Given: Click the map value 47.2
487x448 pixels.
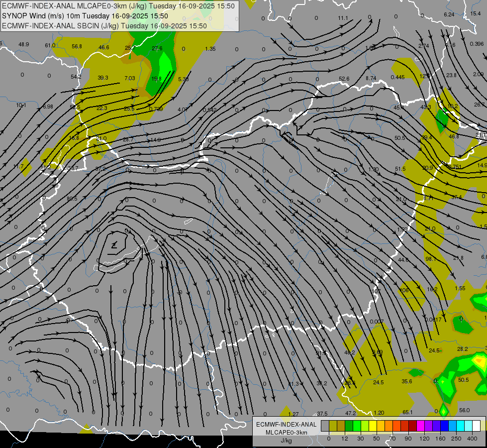Looking at the screenshot, I should coord(351,413).
